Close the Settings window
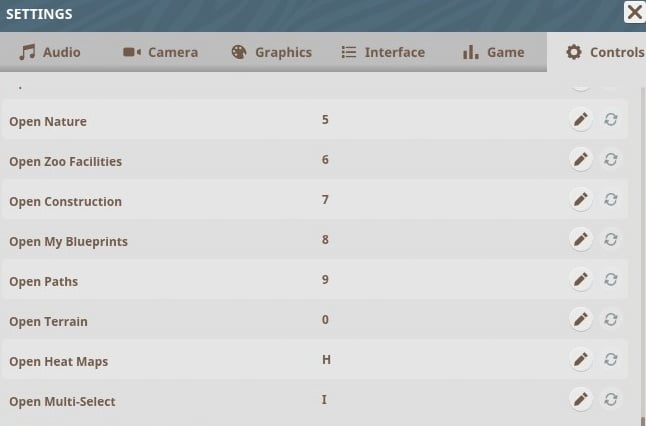This screenshot has height=426, width=646. click(x=634, y=12)
